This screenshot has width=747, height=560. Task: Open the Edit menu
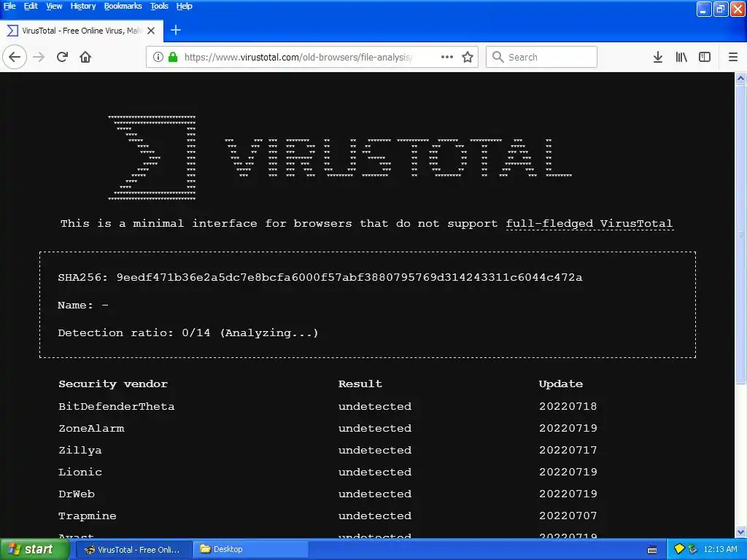point(31,6)
